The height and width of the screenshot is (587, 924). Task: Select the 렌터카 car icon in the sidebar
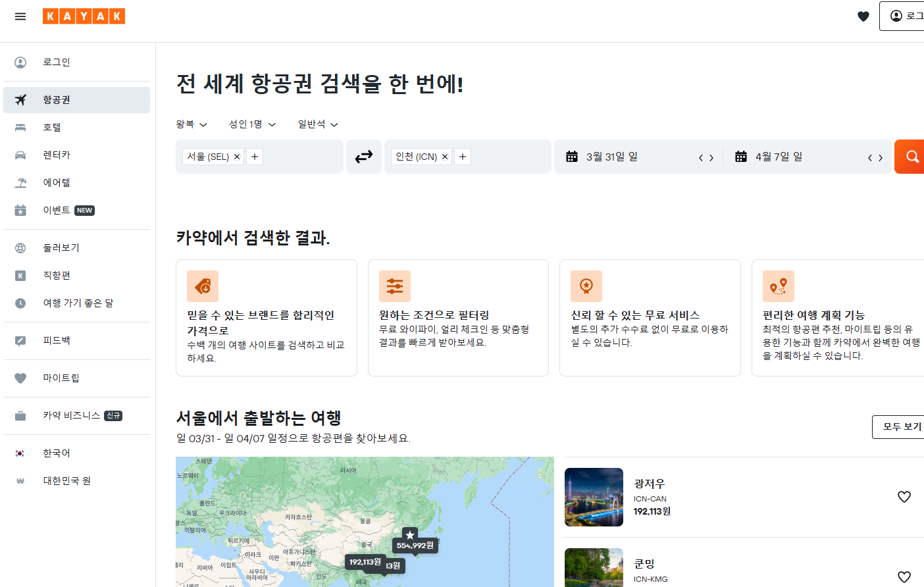tap(20, 155)
